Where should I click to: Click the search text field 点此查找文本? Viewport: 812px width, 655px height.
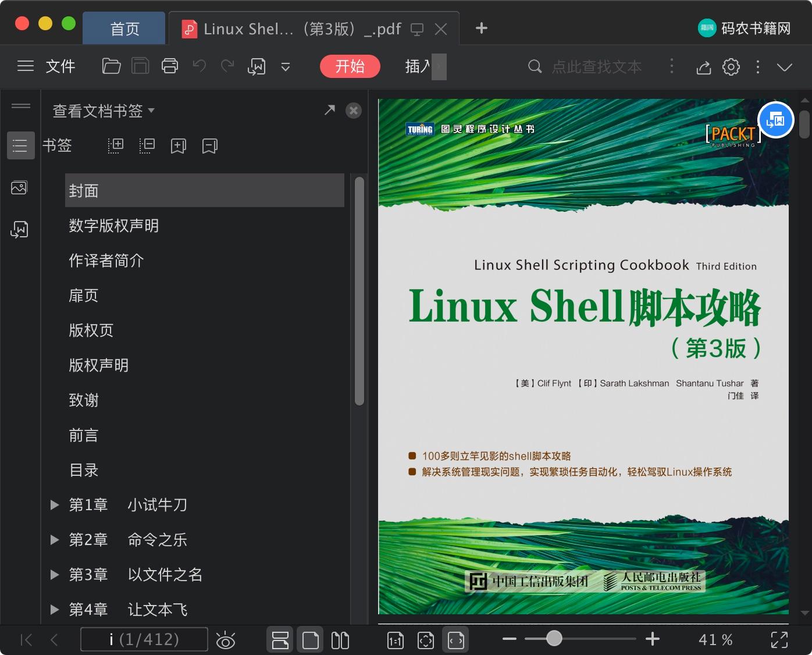click(x=597, y=66)
